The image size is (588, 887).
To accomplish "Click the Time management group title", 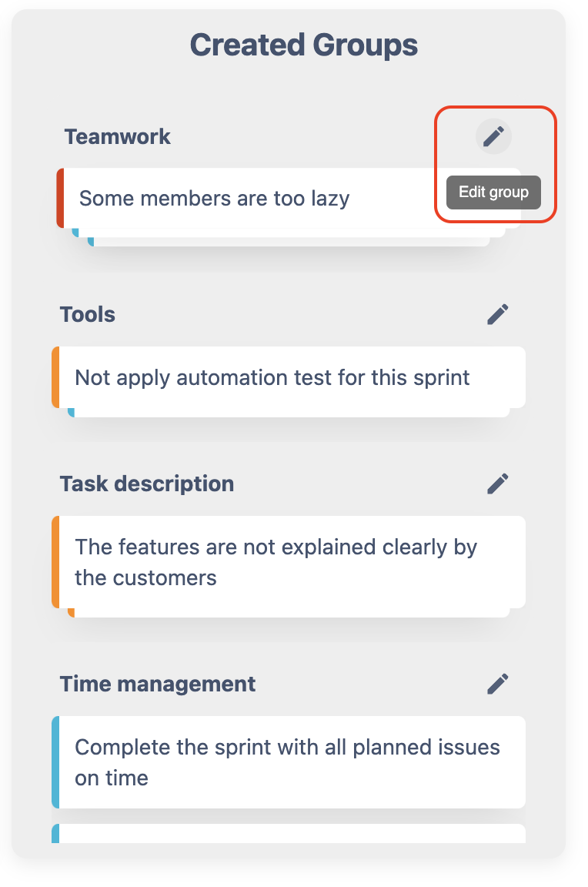I will 158,684.
